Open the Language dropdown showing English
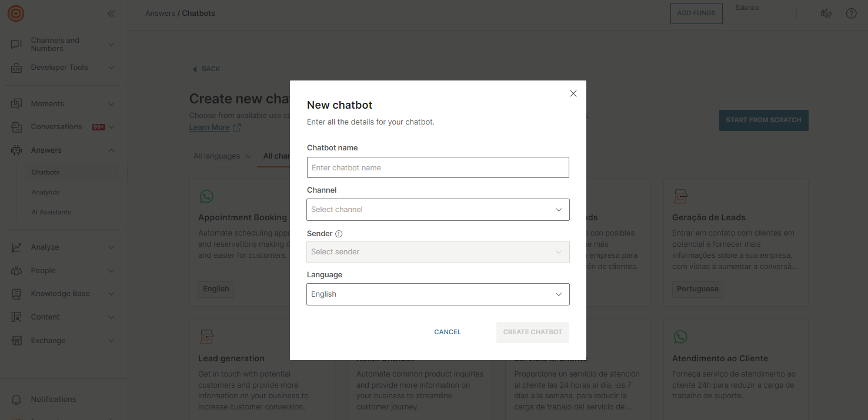Image resolution: width=868 pixels, height=420 pixels. pyautogui.click(x=438, y=294)
